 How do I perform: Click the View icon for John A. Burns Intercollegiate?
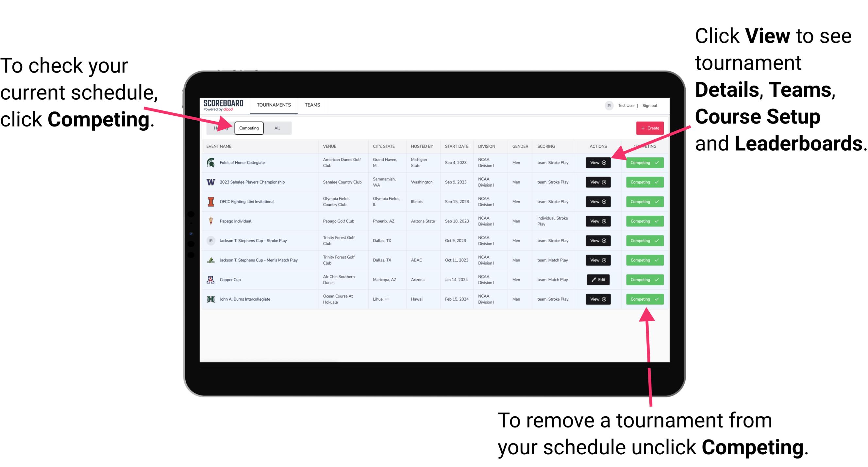[x=597, y=299]
